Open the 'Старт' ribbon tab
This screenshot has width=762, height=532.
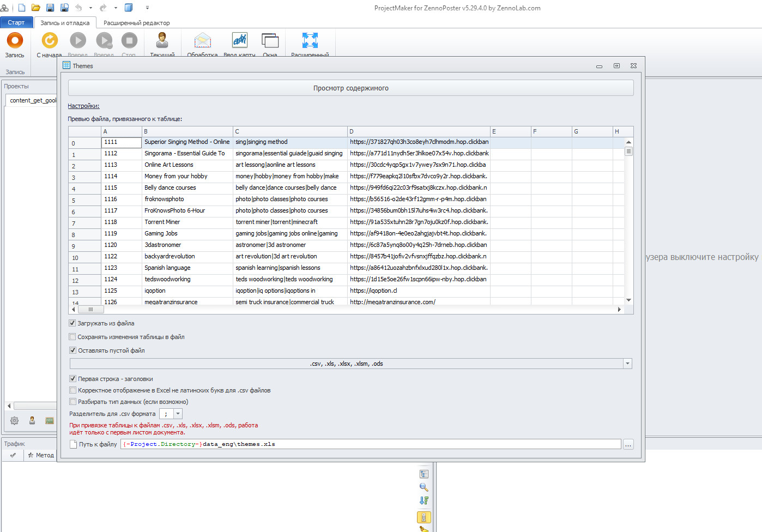(16, 22)
